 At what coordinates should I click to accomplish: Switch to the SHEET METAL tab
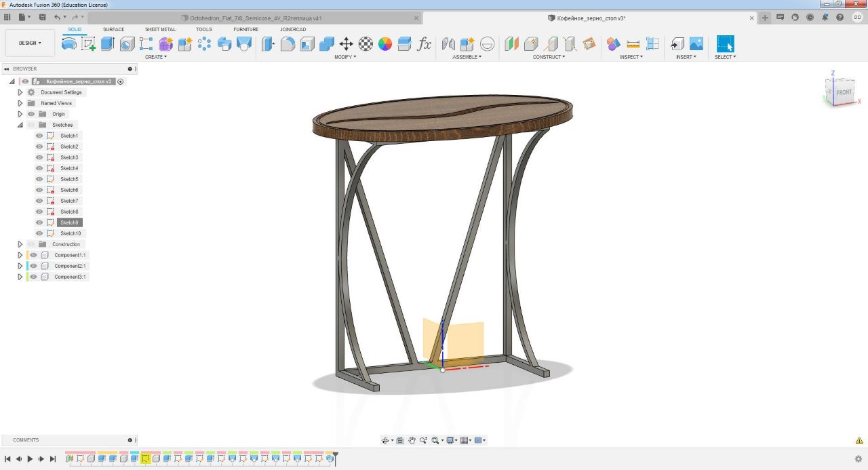(x=160, y=29)
